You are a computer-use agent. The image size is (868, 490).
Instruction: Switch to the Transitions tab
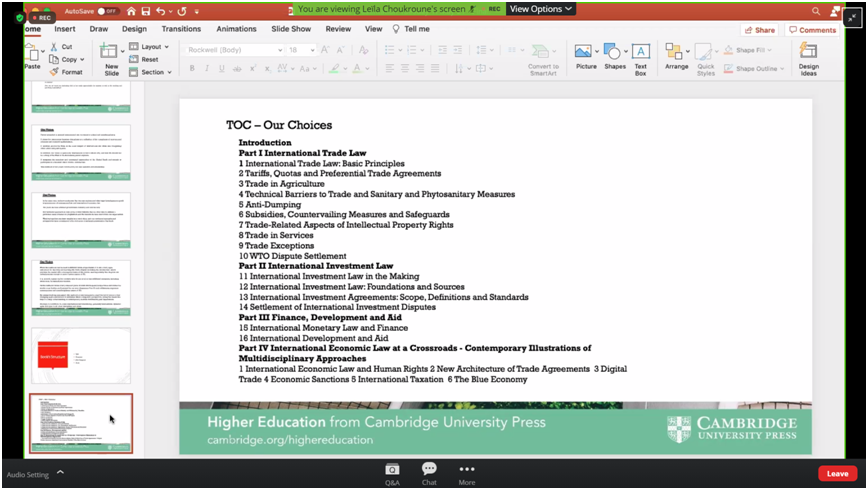(x=181, y=29)
